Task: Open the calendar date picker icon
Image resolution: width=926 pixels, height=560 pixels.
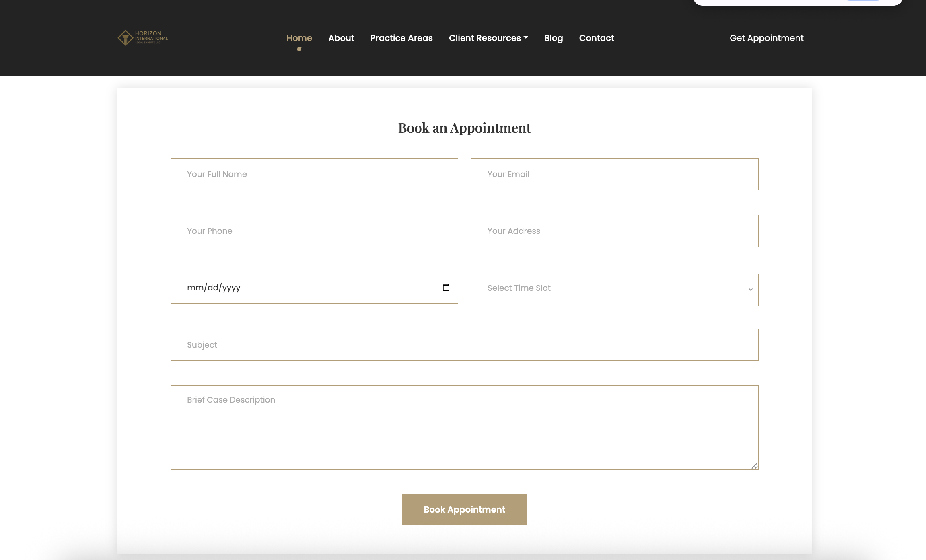Action: [446, 287]
